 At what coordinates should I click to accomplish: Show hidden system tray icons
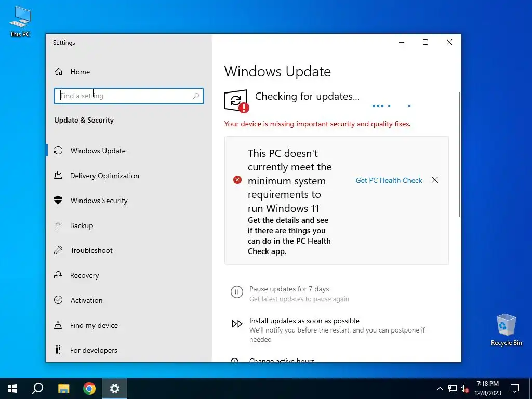coord(440,389)
